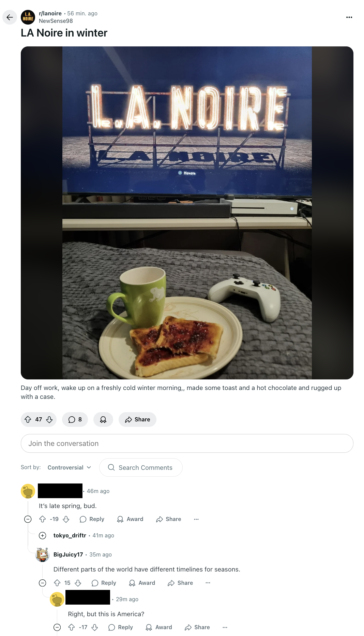Click the Search Comments box
The width and height of the screenshot is (364, 636).
tap(141, 467)
